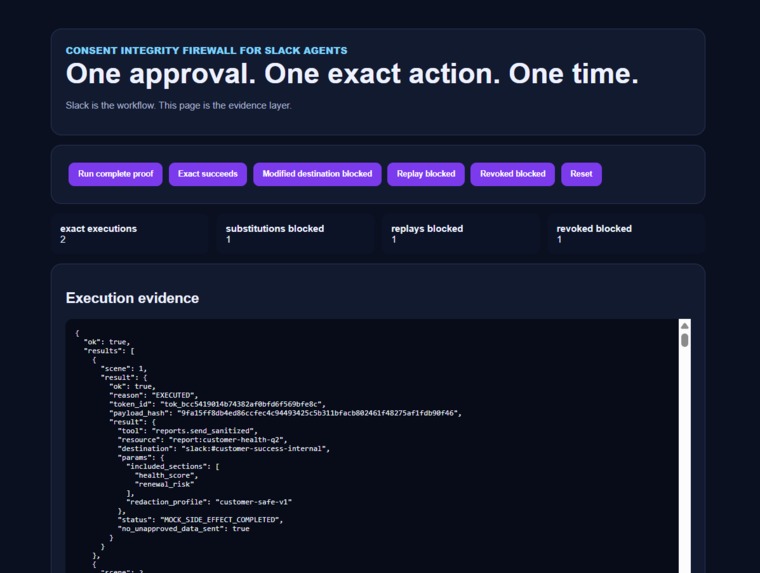This screenshot has width=760, height=573.
Task: Click the evidence scrollbar up arrow
Action: (x=684, y=326)
